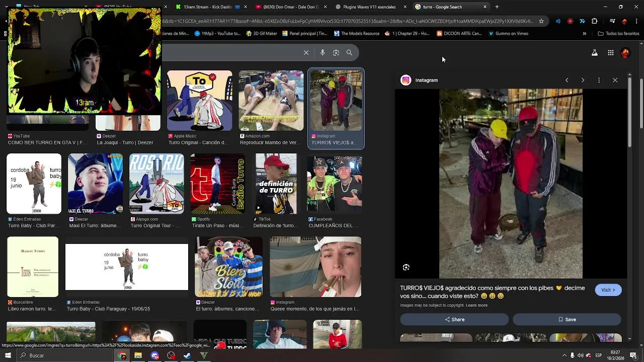The image size is (644, 362).
Task: Click the magnifier search icon in search bar
Action: click(x=349, y=52)
